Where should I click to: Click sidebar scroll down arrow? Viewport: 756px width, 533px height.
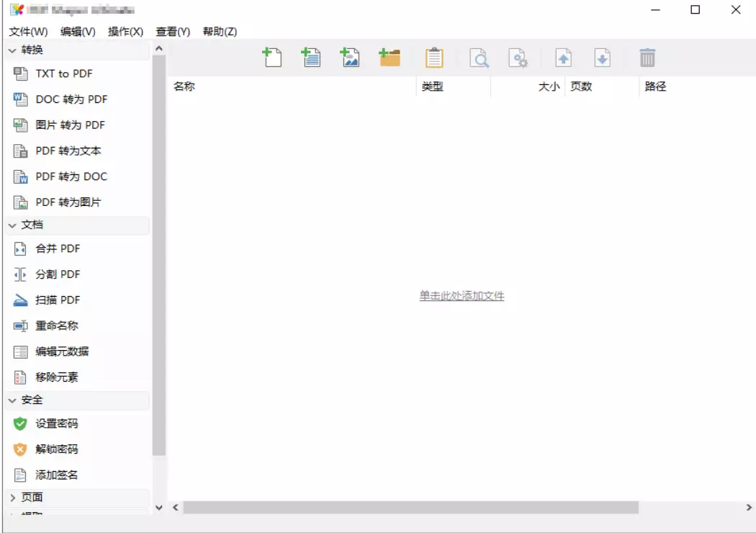[159, 508]
